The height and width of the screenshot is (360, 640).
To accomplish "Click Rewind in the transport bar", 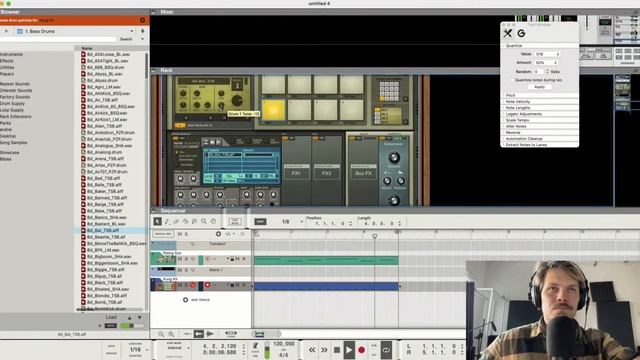I will coord(312,350).
